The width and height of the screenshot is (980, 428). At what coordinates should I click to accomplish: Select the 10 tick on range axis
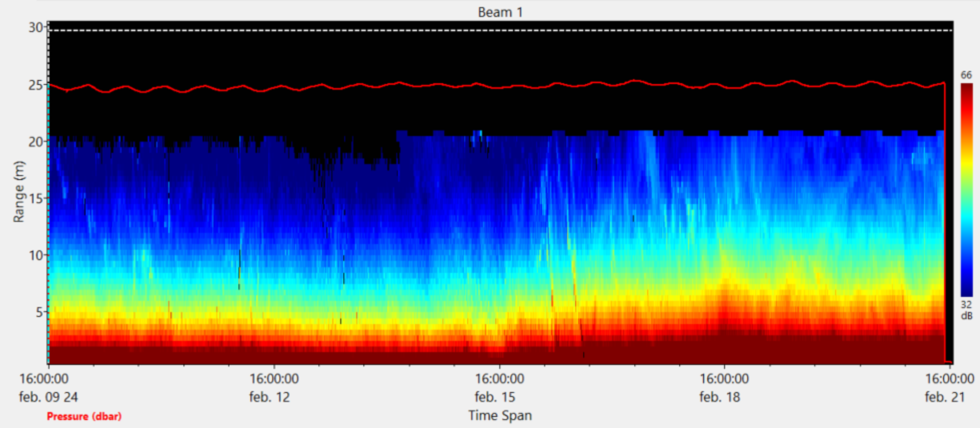[x=36, y=255]
